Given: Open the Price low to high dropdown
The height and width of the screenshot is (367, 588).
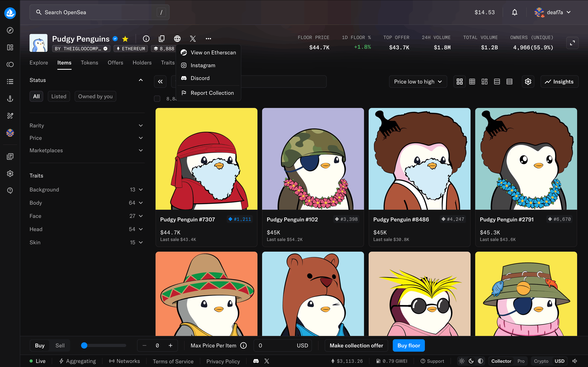Looking at the screenshot, I should 418,82.
